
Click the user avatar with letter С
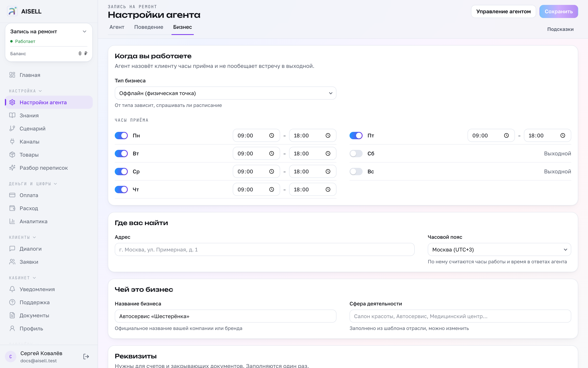click(11, 357)
